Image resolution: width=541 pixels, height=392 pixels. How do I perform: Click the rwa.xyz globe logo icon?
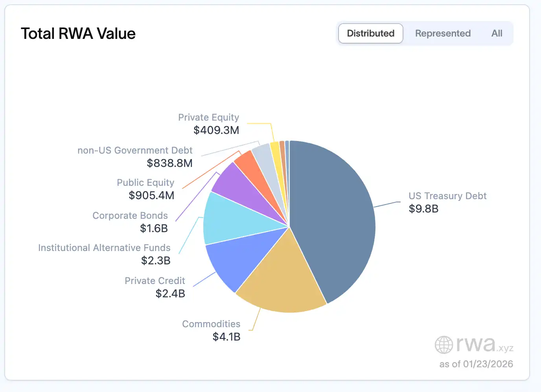(x=443, y=345)
